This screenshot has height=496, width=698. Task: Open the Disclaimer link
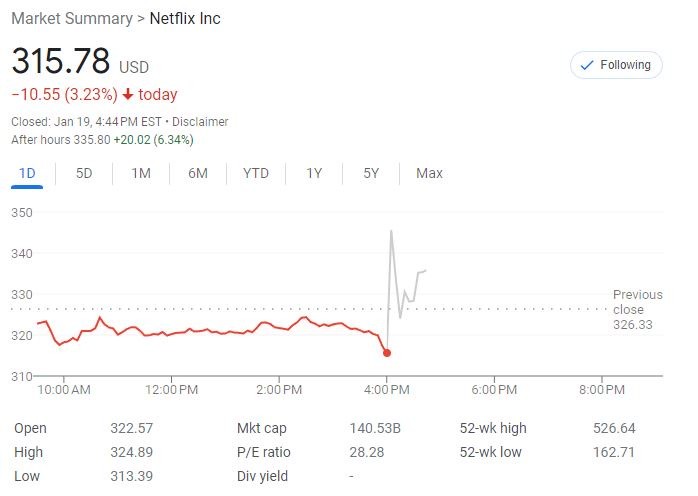click(x=201, y=122)
